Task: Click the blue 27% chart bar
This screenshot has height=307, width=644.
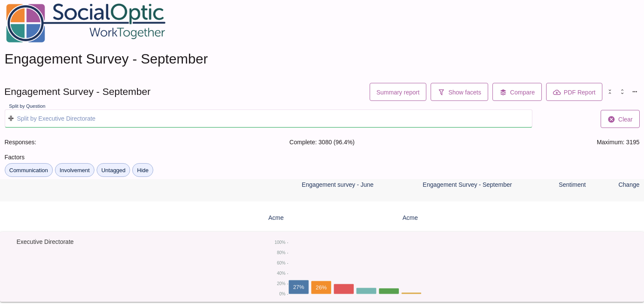Action: [x=299, y=287]
